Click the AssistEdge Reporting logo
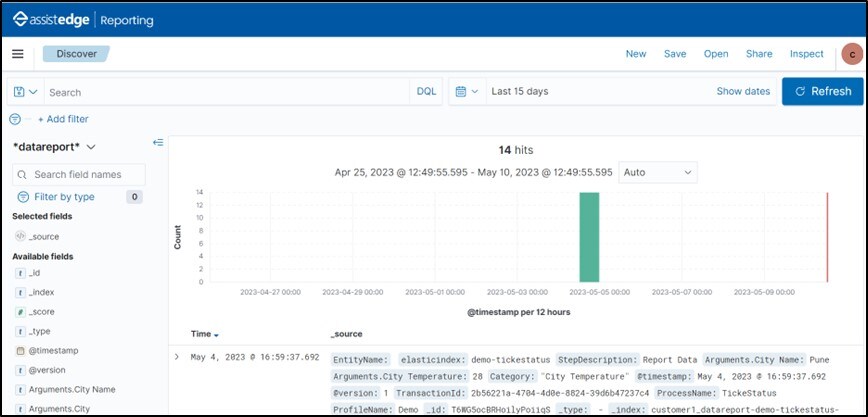 pos(83,20)
